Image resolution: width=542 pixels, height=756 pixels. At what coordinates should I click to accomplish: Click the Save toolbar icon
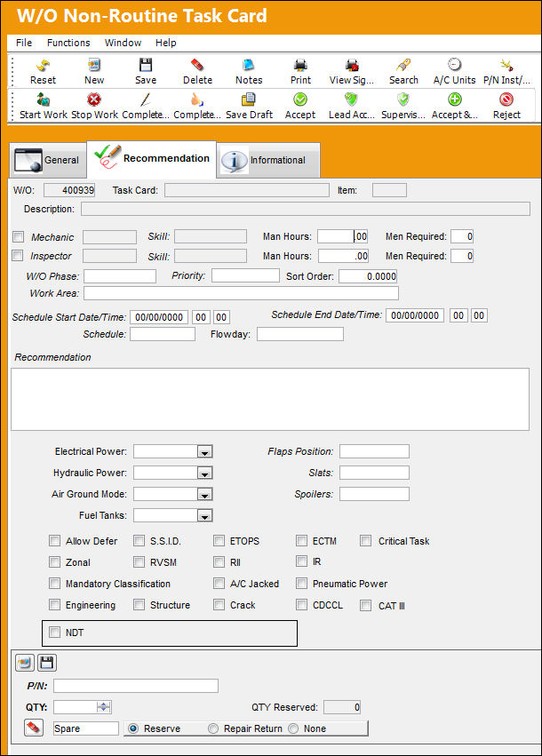[146, 65]
